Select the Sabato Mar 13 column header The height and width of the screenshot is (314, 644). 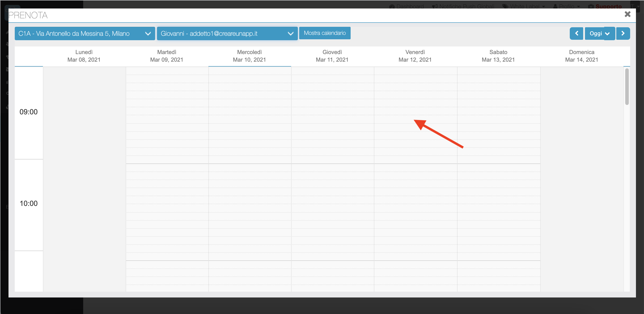[498, 56]
